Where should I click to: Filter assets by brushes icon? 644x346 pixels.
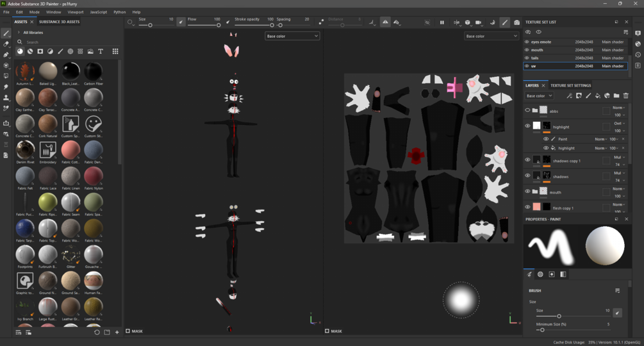click(60, 51)
